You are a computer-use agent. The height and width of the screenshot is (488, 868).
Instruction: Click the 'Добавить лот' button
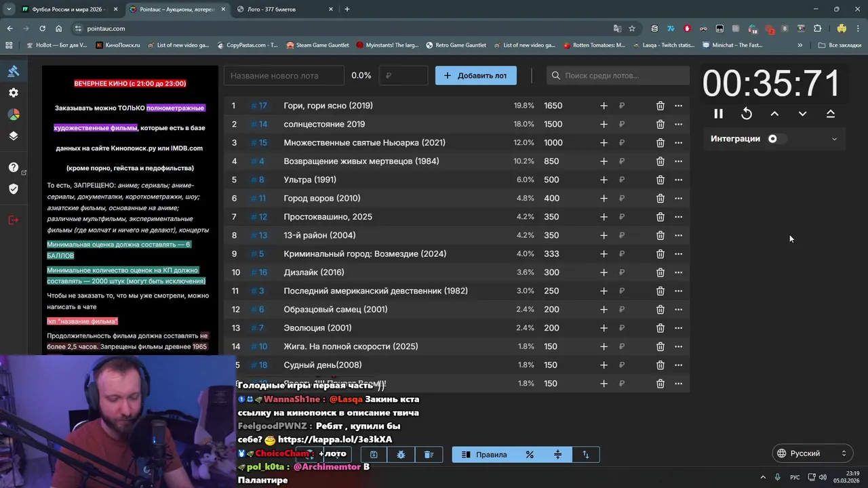tap(476, 76)
